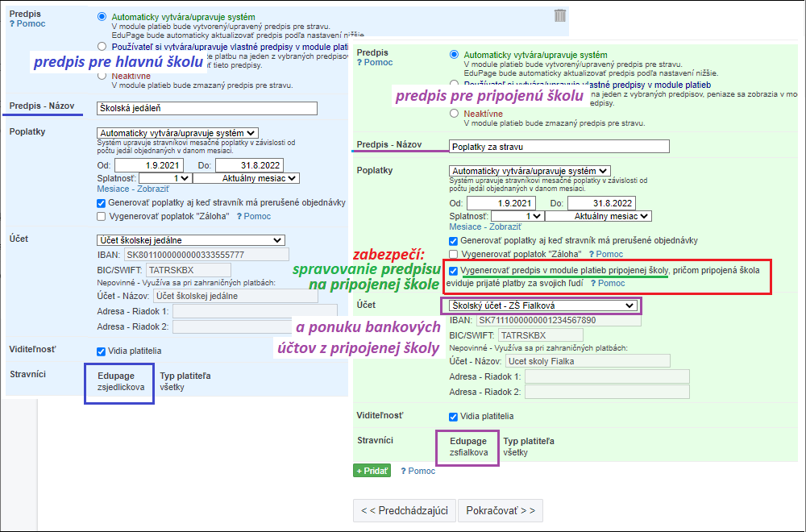Screen dimensions: 806x532
Task: Open 'Školský účet - ZŠ Fialková' dropdown
Action: 543,305
